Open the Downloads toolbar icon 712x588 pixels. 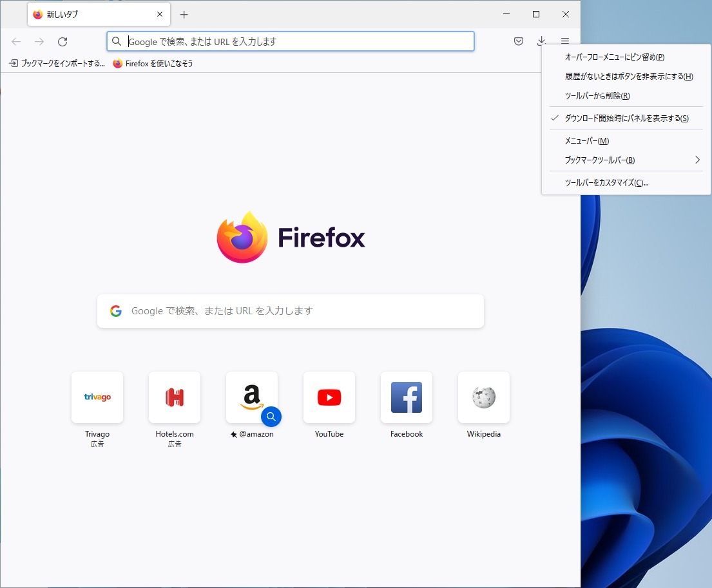541,42
